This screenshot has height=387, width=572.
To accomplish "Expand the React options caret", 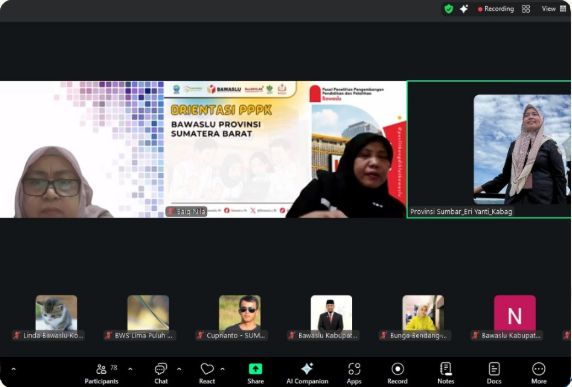I will coord(223,369).
